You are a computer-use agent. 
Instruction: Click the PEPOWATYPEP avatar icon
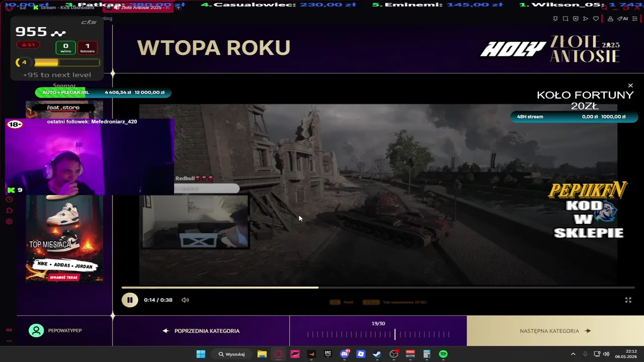(x=36, y=330)
